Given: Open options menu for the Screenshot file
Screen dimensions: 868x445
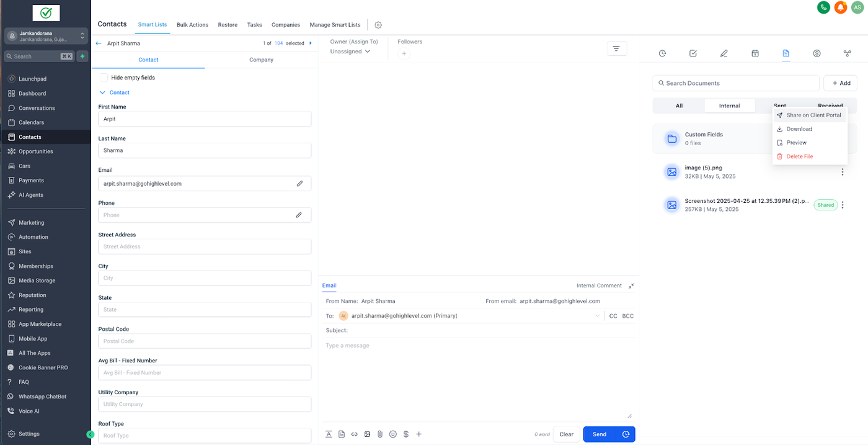Looking at the screenshot, I should (842, 205).
